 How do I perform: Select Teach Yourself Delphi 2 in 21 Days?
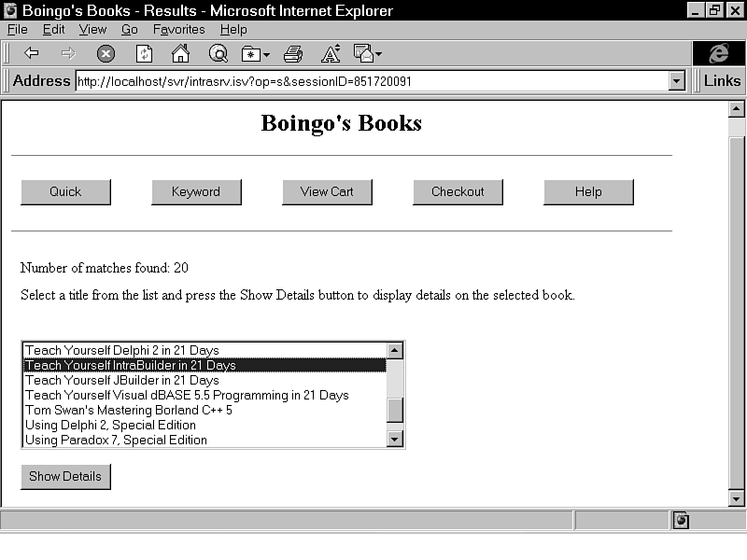[x=204, y=351]
